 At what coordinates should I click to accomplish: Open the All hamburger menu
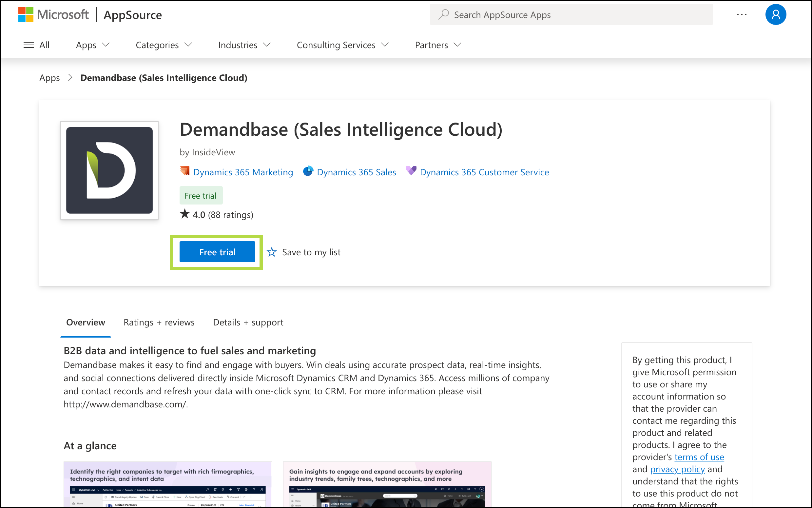pyautogui.click(x=36, y=45)
